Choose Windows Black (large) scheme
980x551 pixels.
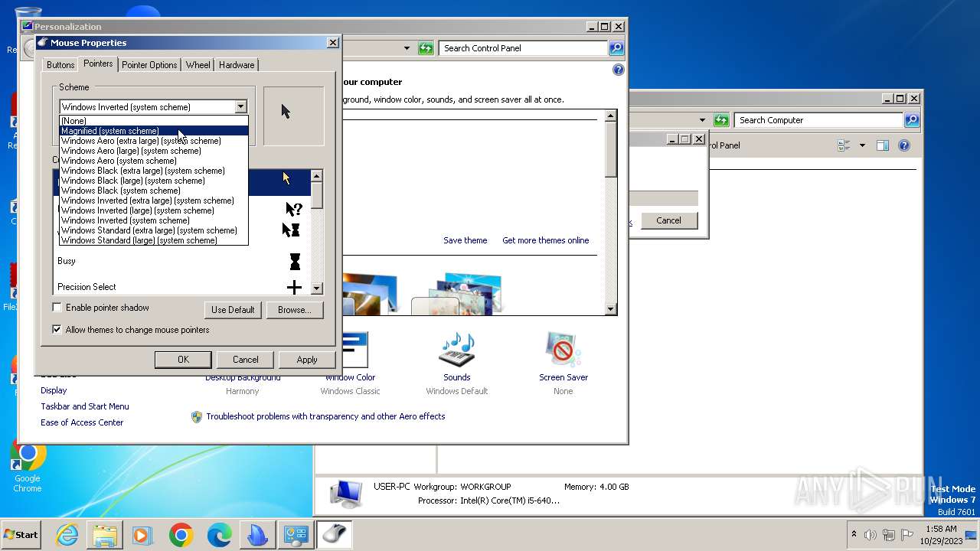154,181
